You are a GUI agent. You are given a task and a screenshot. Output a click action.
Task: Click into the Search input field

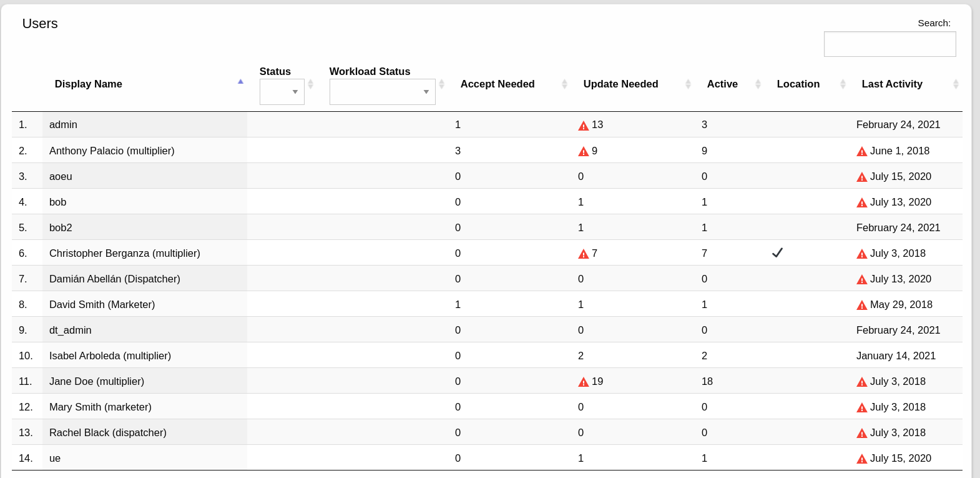coord(890,44)
